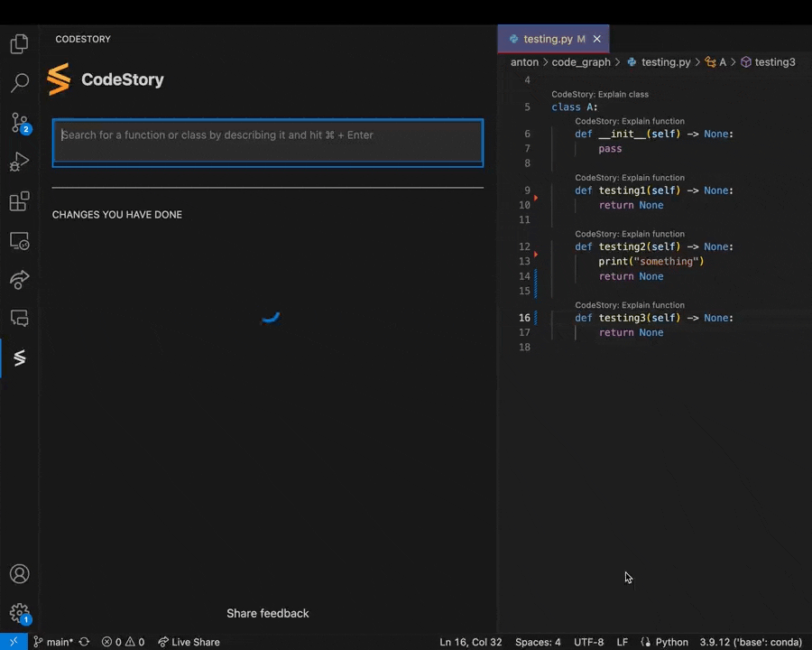
Task: Close the testing.py tab
Action: point(597,39)
